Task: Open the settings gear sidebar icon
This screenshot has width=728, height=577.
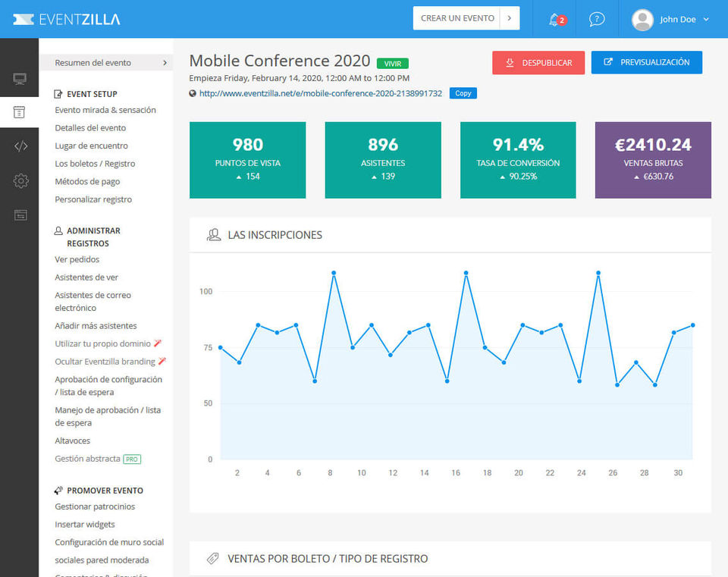Action: click(x=20, y=180)
